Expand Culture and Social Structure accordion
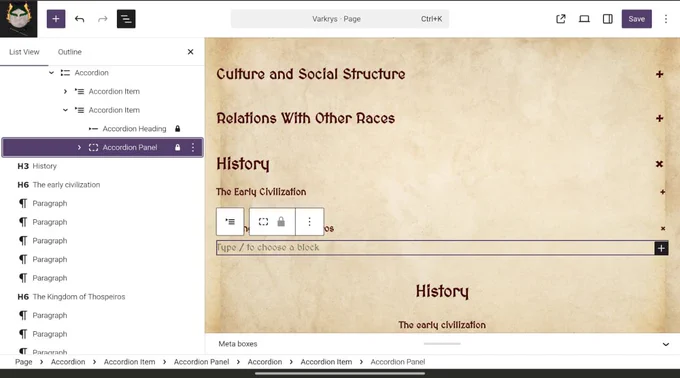The height and width of the screenshot is (378, 680). (x=660, y=74)
